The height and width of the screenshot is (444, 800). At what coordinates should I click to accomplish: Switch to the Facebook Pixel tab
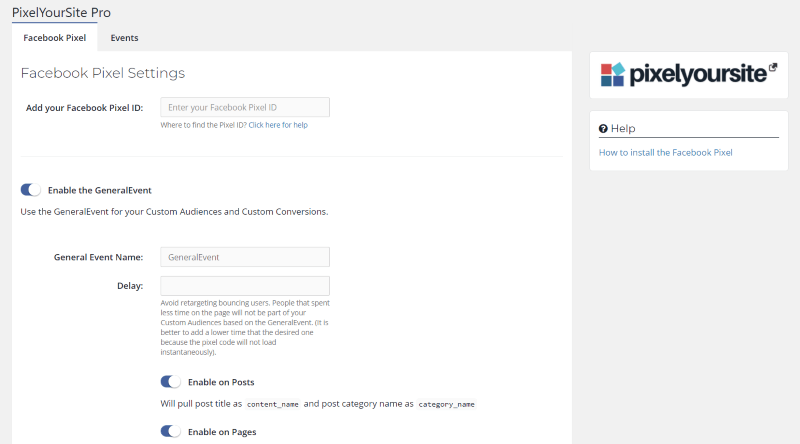pyautogui.click(x=55, y=38)
